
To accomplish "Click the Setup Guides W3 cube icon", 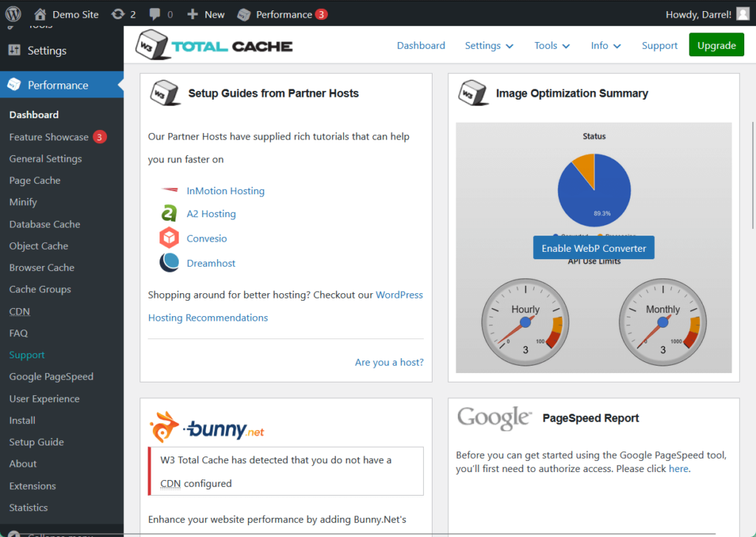I will point(165,93).
